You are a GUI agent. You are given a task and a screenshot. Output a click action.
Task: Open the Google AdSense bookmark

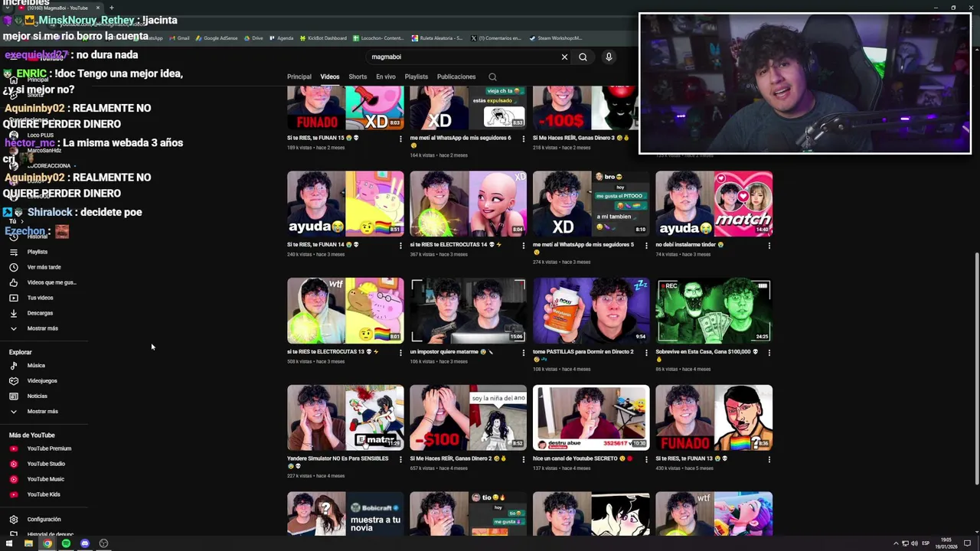tap(217, 38)
